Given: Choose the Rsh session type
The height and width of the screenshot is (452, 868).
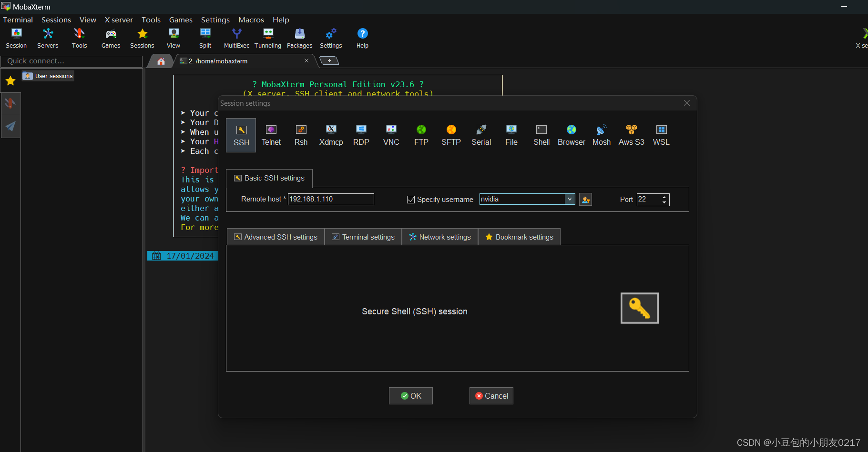Looking at the screenshot, I should coord(301,135).
